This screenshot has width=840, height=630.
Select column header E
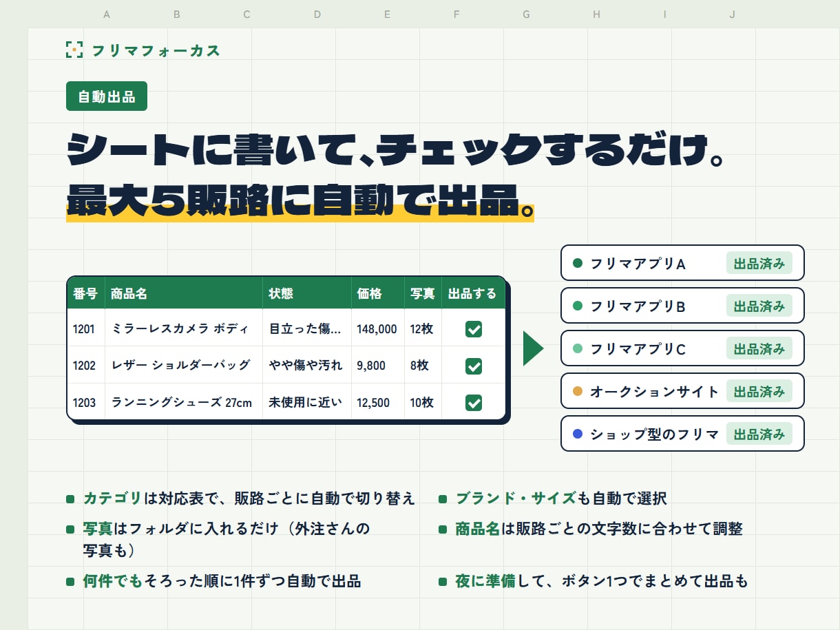pyautogui.click(x=387, y=14)
